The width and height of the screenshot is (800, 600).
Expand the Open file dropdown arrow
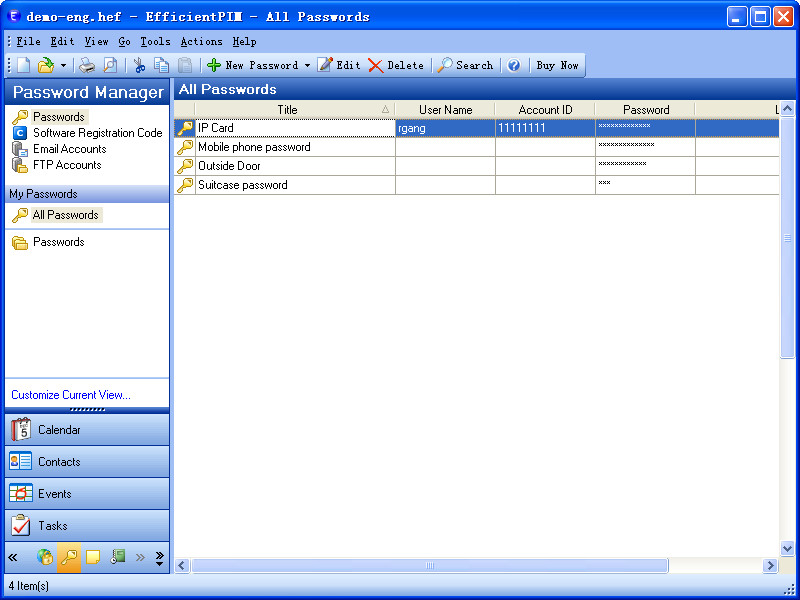pos(63,65)
